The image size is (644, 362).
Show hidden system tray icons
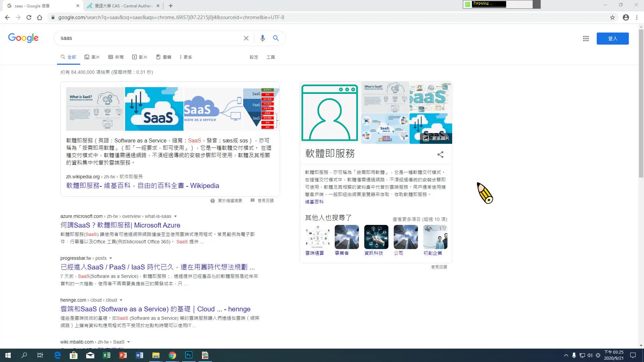(566, 355)
